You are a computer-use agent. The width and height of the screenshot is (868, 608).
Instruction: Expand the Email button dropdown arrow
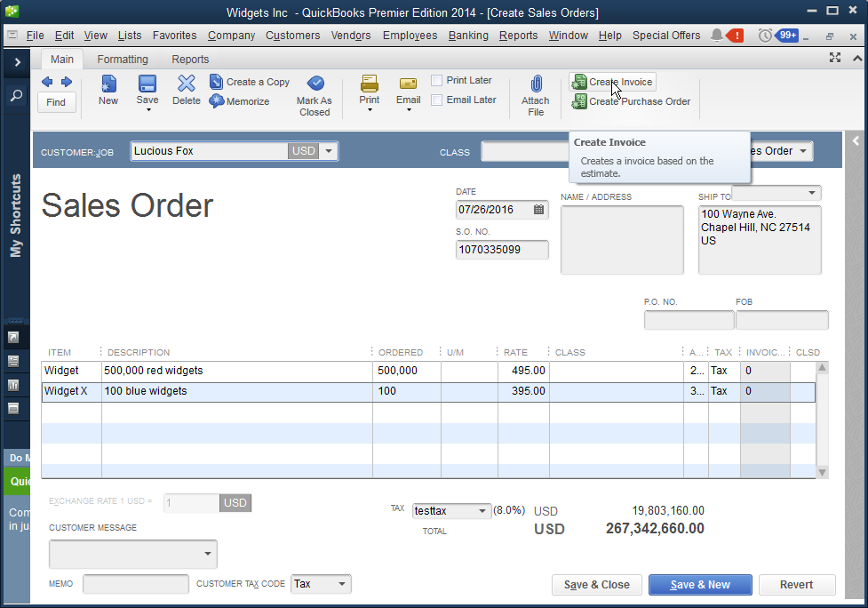409,110
